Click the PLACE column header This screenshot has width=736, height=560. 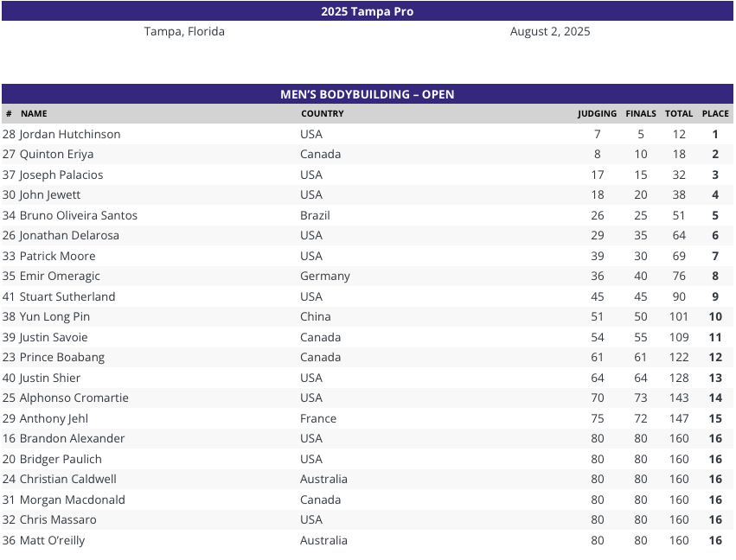click(x=715, y=113)
